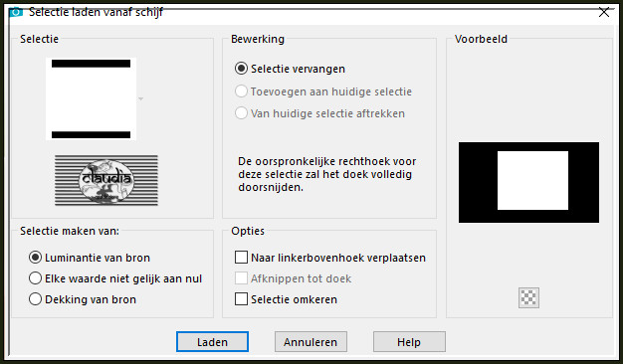623x364 pixels.
Task: Choose Dekking van bron radio button
Action: click(36, 299)
